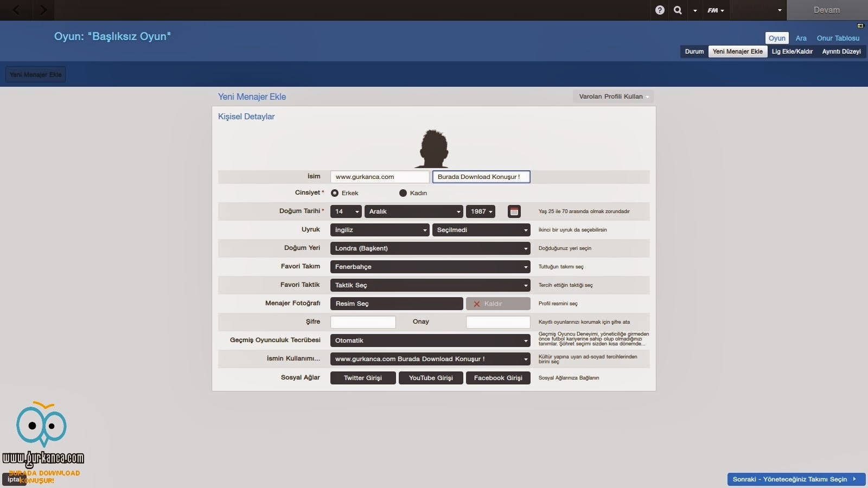The image size is (868, 488).
Task: Select the Erkek gender option
Action: click(x=345, y=193)
